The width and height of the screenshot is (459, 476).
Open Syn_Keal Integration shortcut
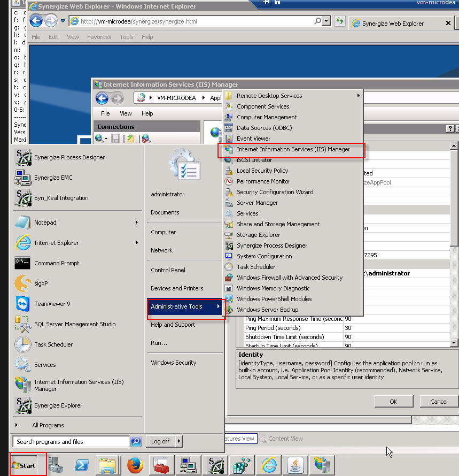tap(52, 198)
